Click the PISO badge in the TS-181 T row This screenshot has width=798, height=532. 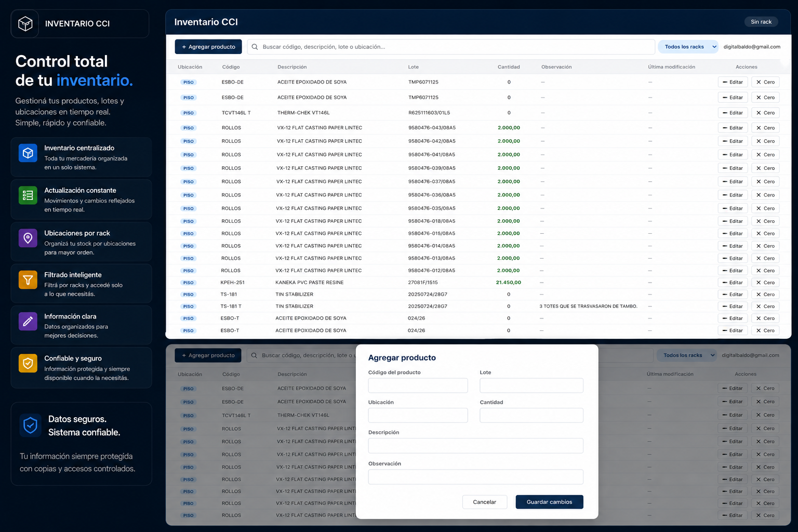(188, 307)
